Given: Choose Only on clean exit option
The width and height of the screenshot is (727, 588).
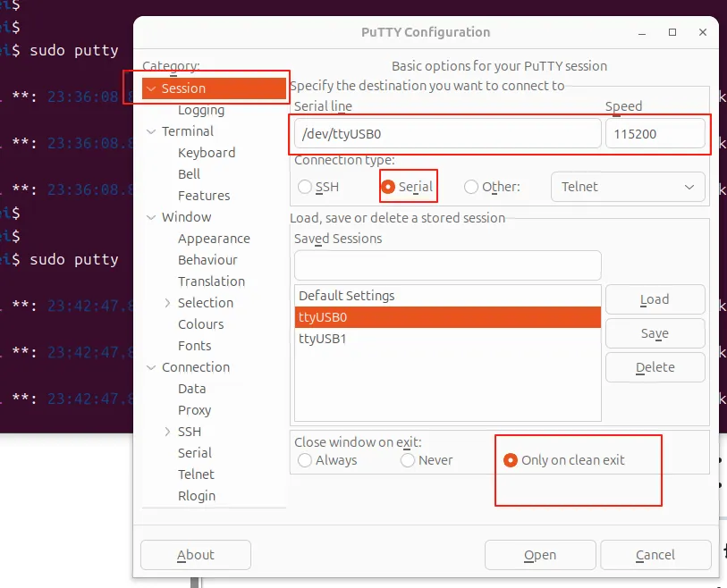Looking at the screenshot, I should click(510, 460).
